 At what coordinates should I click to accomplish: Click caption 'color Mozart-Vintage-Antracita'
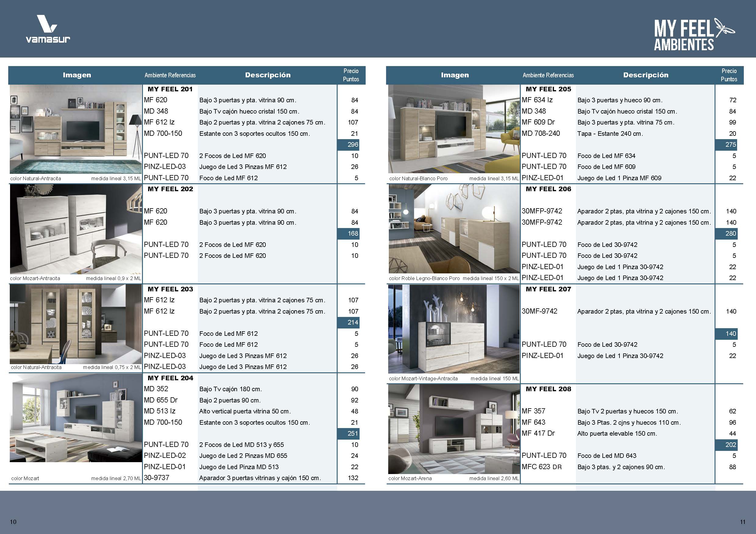coord(423,379)
